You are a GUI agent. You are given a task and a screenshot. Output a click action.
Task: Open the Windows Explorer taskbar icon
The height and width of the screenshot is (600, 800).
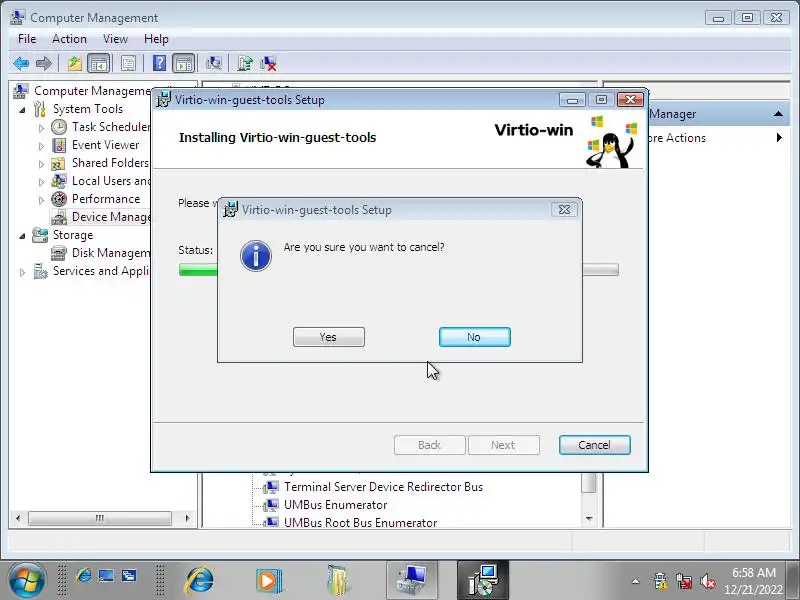pos(337,580)
